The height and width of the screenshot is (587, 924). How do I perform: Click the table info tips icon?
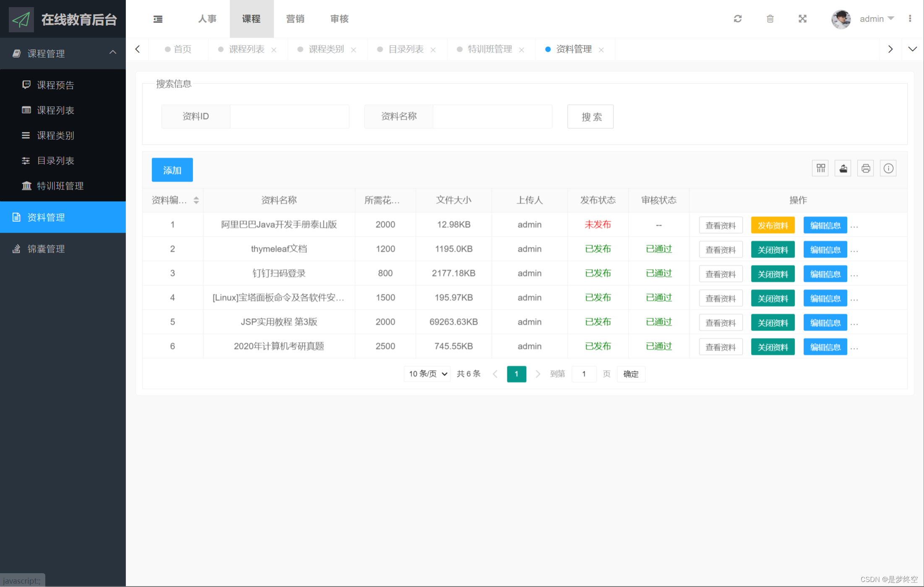[x=888, y=168]
